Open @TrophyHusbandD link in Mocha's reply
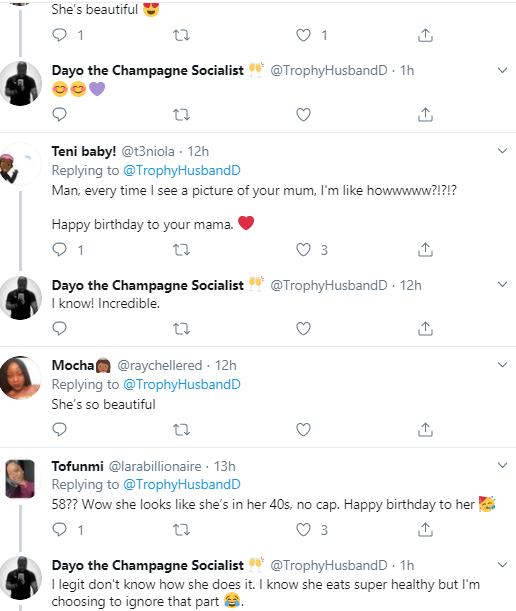This screenshot has height=611, width=516. pyautogui.click(x=182, y=384)
